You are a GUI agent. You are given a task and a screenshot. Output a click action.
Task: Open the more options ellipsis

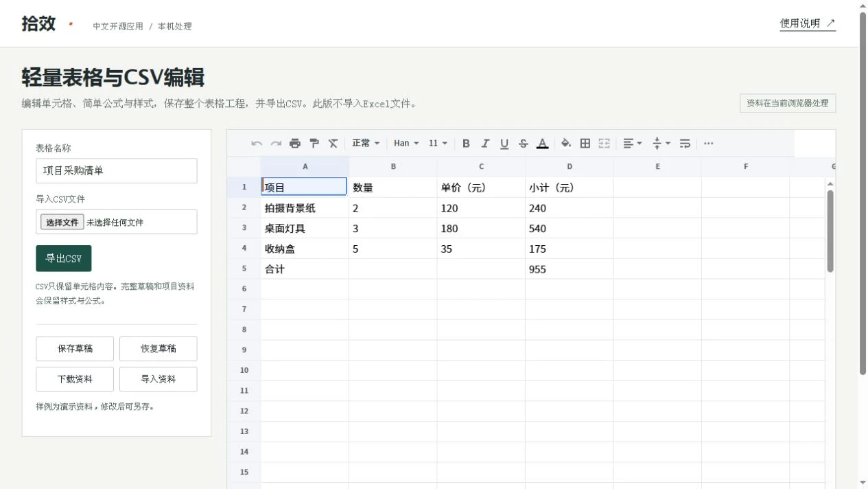709,144
